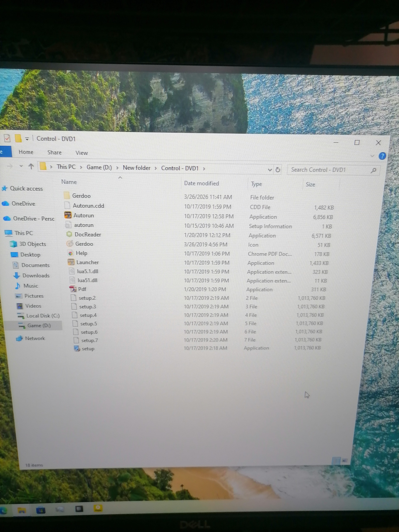The height and width of the screenshot is (532, 399).
Task: Expand the chevron after This PC breadcrumb
Action: (81, 167)
